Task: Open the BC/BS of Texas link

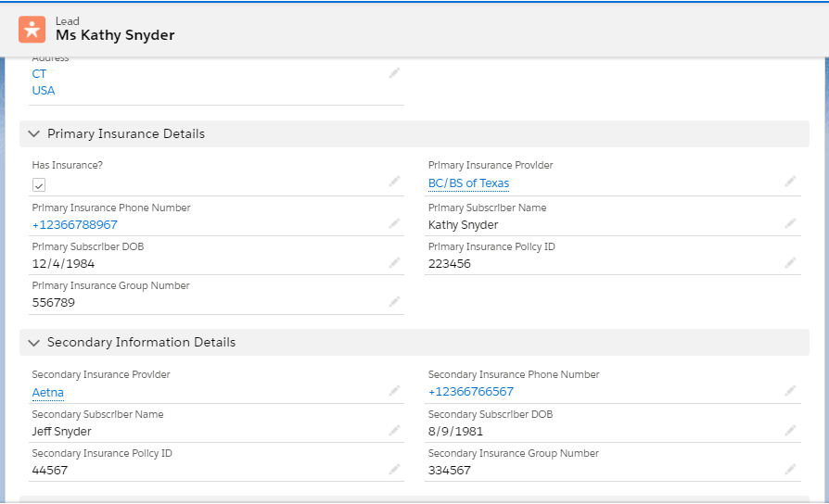Action: (468, 183)
